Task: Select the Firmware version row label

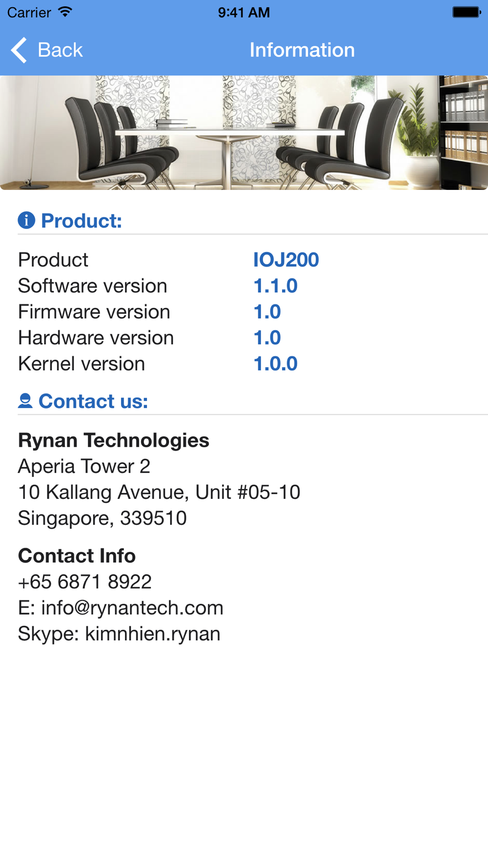Action: pos(94,312)
